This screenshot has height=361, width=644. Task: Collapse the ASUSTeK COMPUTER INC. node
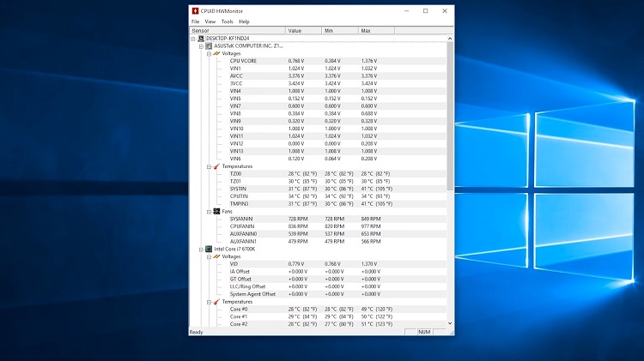tap(201, 46)
